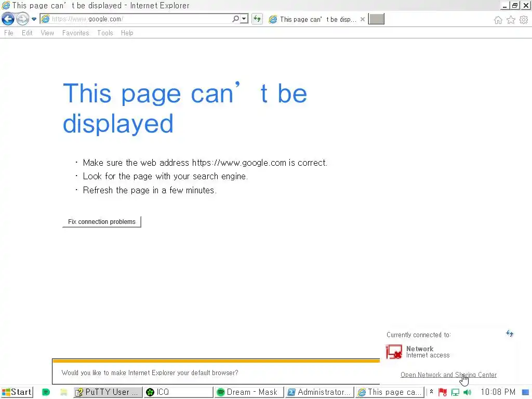Open the Tools menu
Viewport: 532px width, 399px height.
[x=105, y=33]
